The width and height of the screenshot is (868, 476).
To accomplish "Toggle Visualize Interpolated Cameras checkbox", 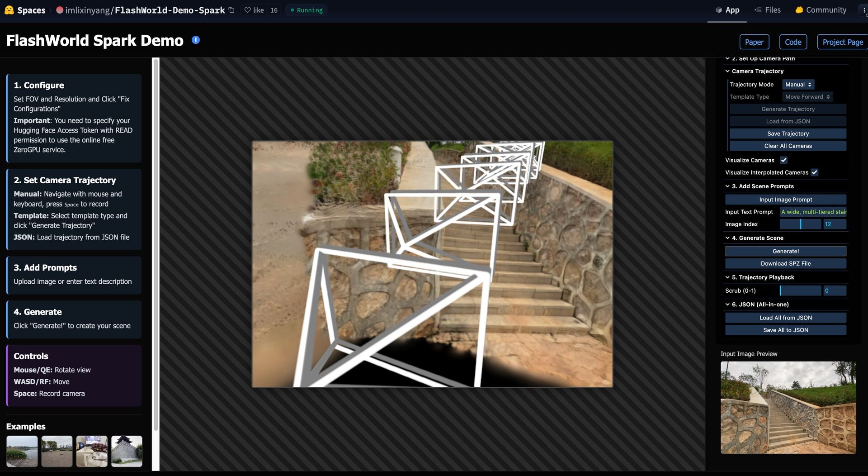I will 814,172.
